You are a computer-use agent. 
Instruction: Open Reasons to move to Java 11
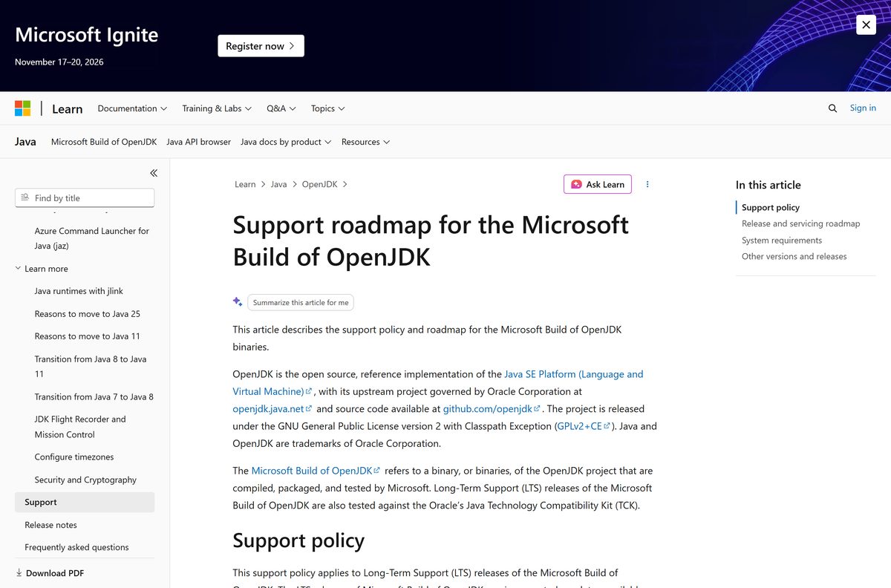tap(87, 336)
